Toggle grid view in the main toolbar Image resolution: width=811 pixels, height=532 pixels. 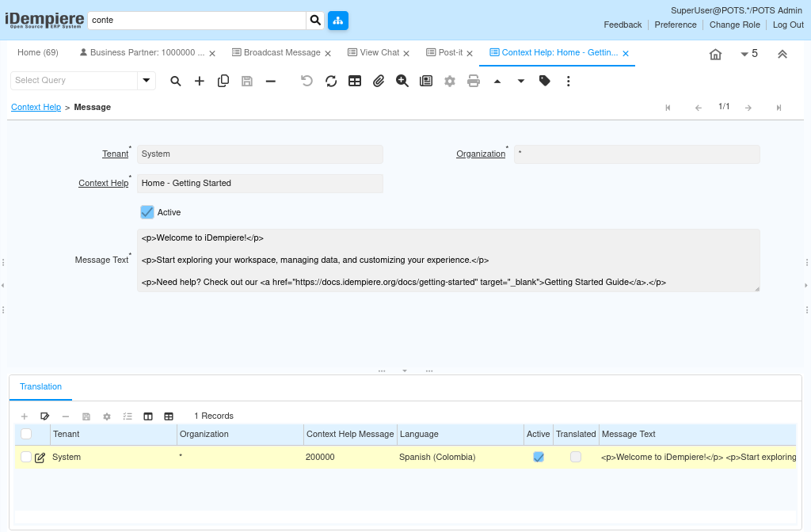tap(355, 82)
